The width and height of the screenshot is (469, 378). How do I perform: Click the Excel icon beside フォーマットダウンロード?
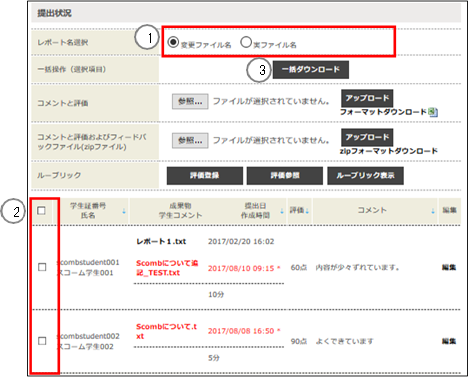[x=433, y=112]
